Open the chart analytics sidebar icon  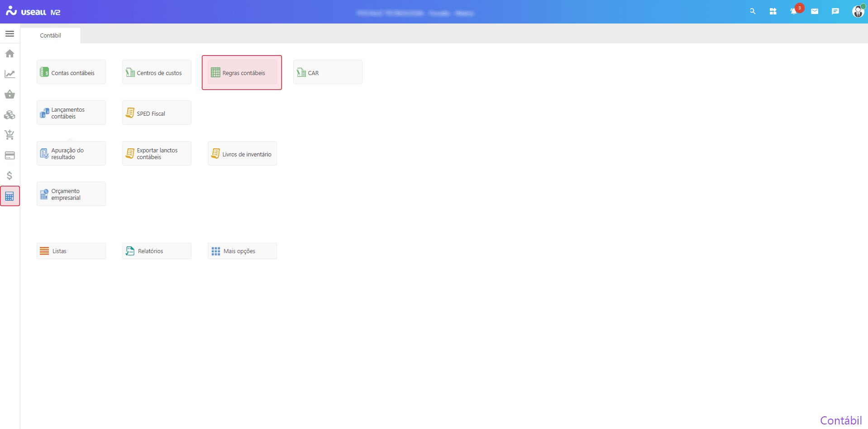point(10,74)
